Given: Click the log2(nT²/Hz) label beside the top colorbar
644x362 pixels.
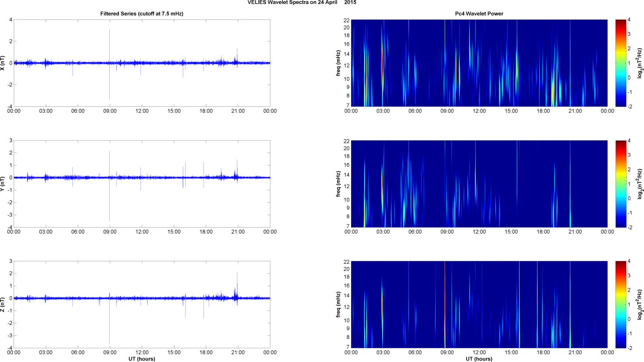Looking at the screenshot, I should [x=640, y=63].
